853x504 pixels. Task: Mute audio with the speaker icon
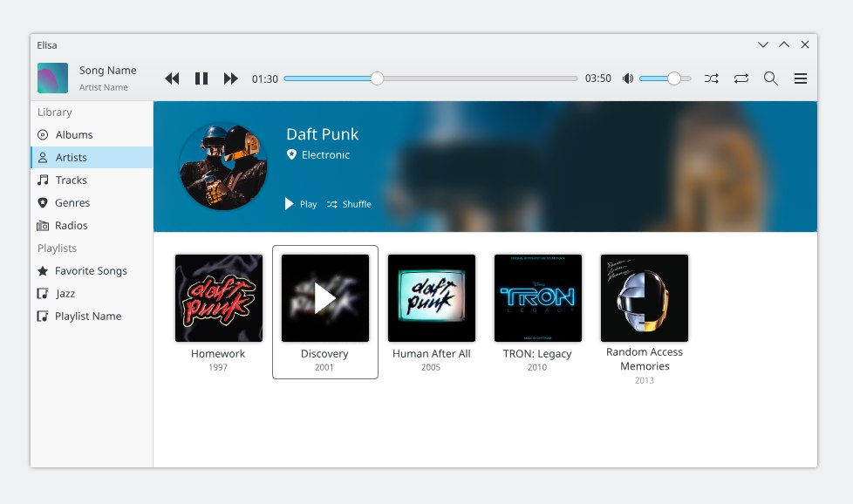[x=628, y=78]
